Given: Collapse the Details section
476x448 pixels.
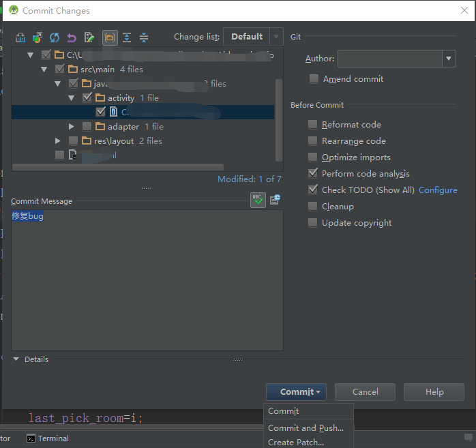Looking at the screenshot, I should [x=16, y=359].
